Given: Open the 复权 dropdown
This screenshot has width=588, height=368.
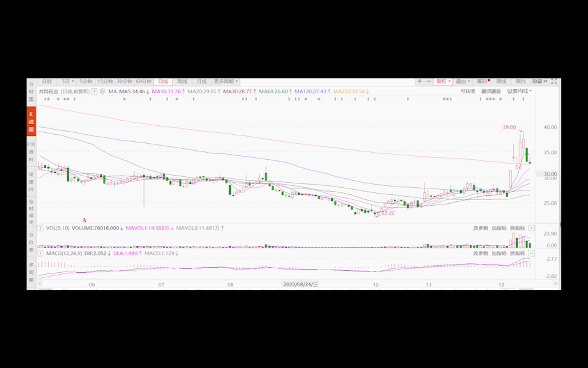Looking at the screenshot, I should click(x=443, y=82).
